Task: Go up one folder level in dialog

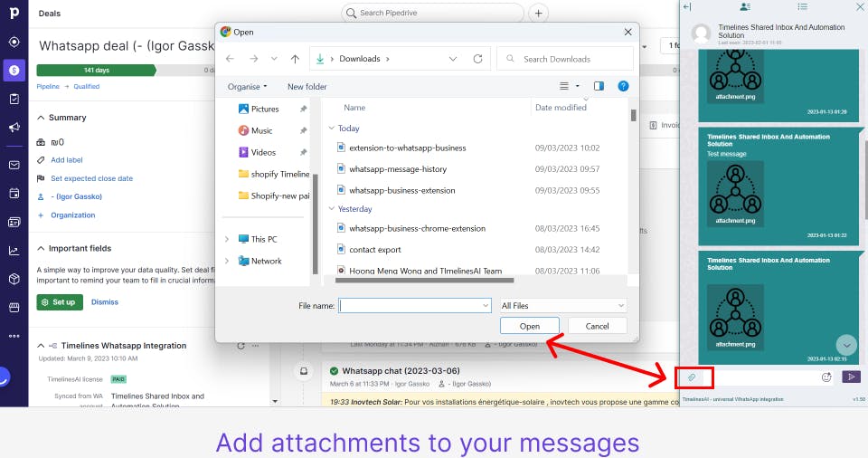Action: point(295,59)
